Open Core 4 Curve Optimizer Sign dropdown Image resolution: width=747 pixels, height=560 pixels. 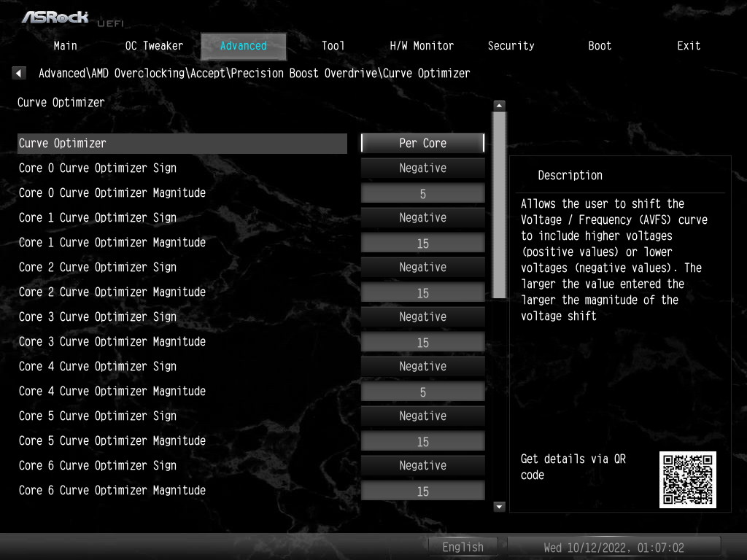point(422,366)
